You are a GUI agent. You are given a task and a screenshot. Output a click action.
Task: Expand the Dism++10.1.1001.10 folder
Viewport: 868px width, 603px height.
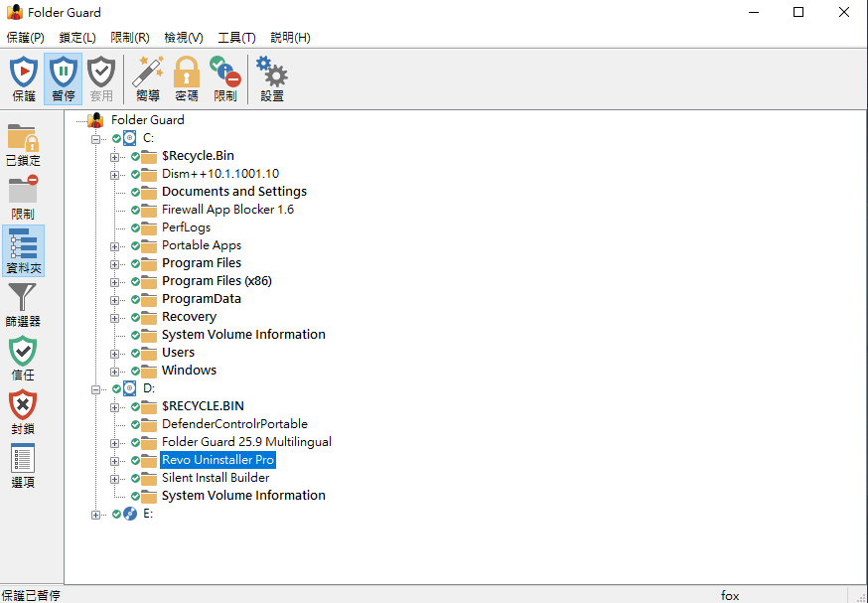coord(114,175)
